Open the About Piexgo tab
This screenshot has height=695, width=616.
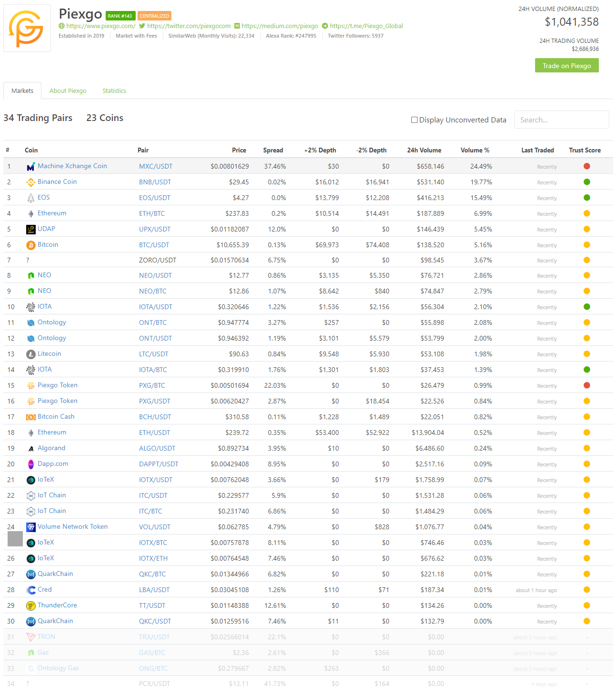pos(68,91)
